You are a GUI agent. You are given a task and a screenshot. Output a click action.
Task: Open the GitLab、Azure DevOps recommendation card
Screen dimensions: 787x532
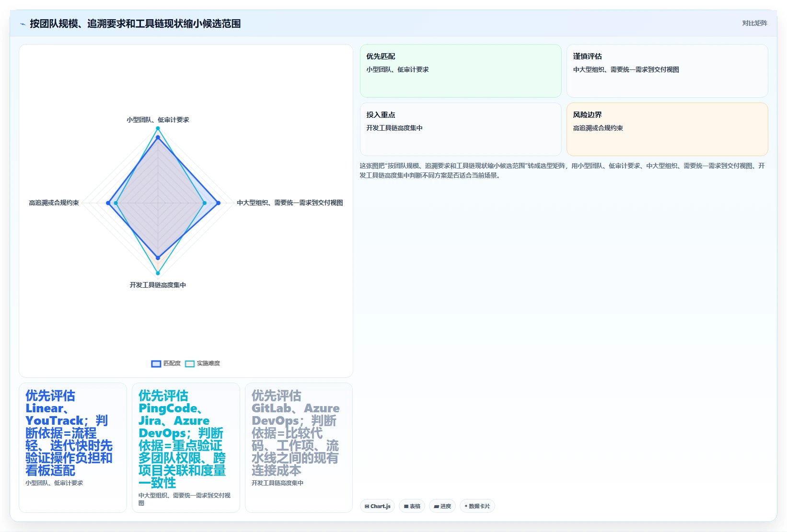click(299, 448)
